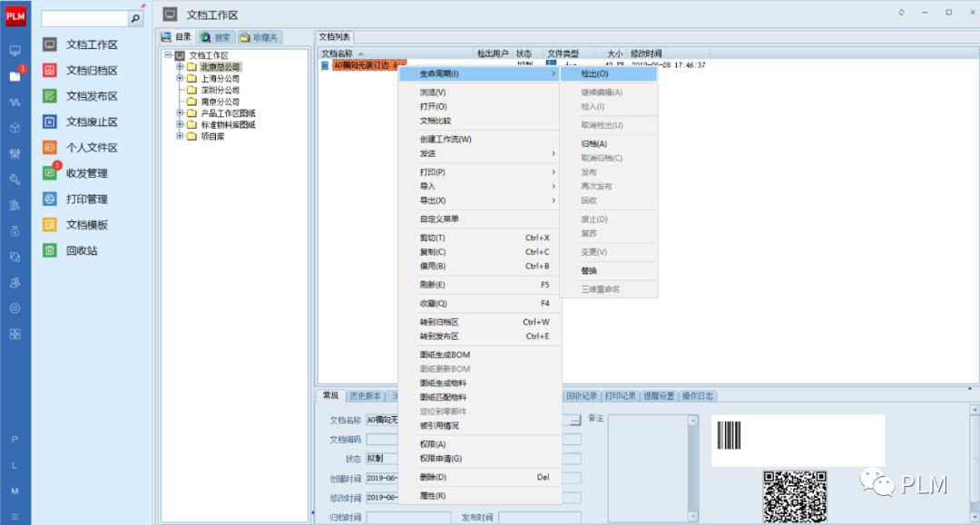Viewport: 980px width, 525px height.
Task: Switch to the 收藏夹 tab
Action: tap(260, 37)
